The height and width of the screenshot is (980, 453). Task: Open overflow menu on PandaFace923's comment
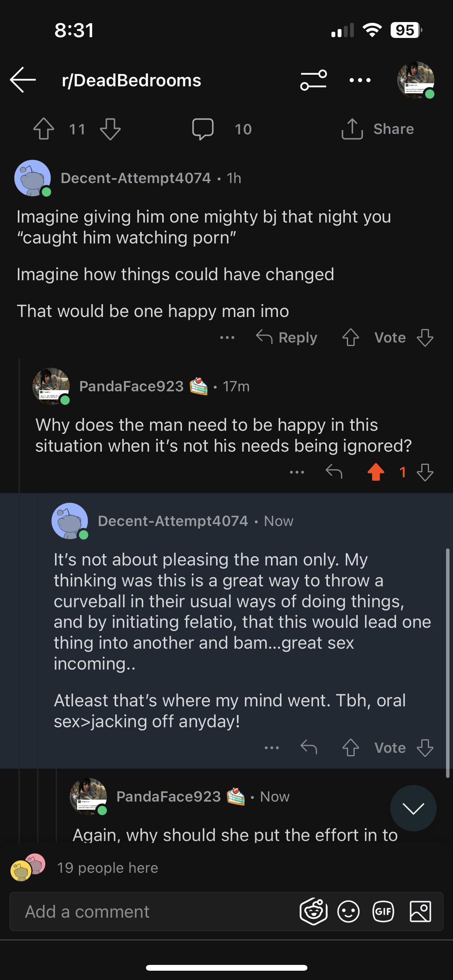click(297, 472)
